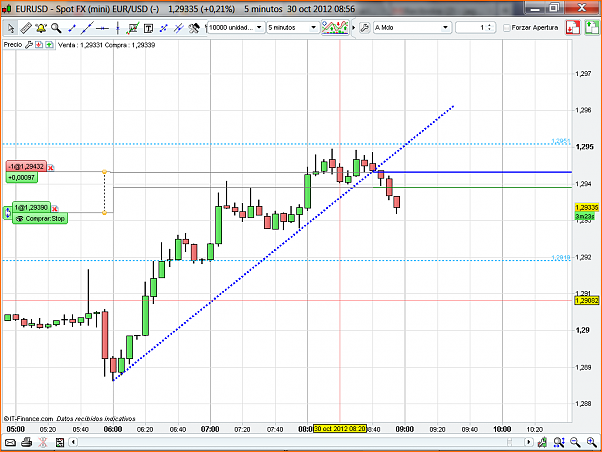Click the red sell icon in Precio panel
602x452 pixels.
39,45
